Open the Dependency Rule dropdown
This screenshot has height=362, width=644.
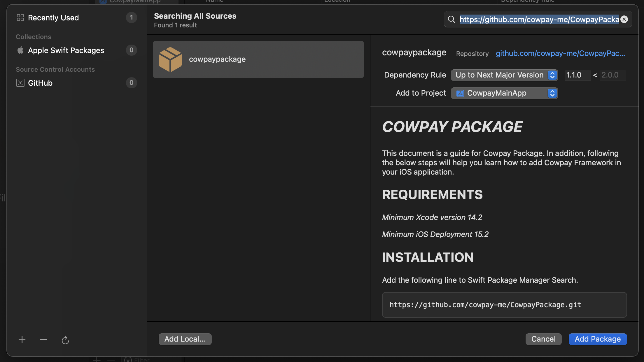pyautogui.click(x=504, y=75)
